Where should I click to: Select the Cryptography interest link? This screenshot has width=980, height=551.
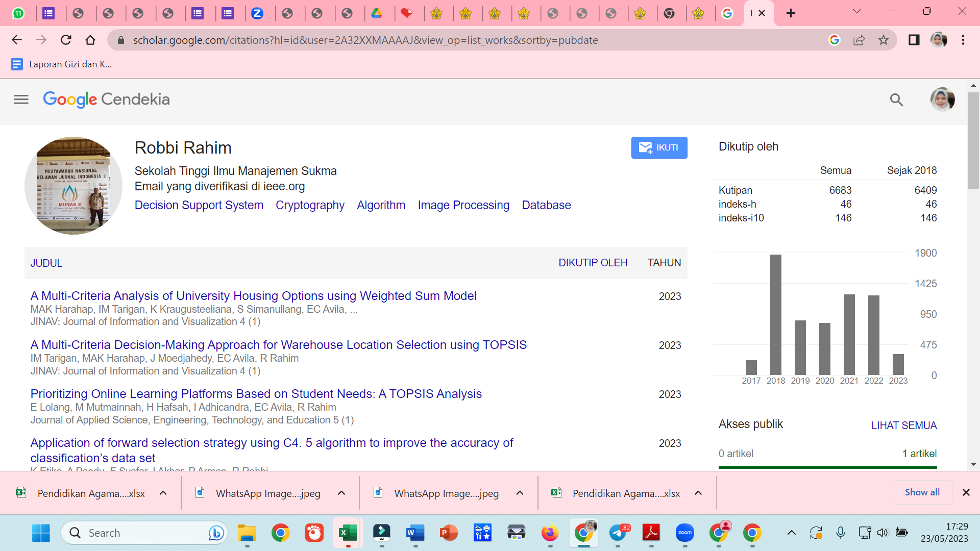pos(310,205)
